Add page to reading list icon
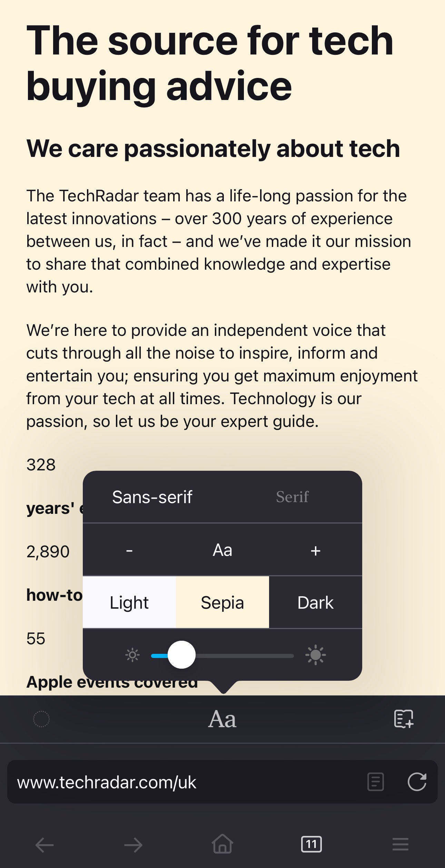The height and width of the screenshot is (868, 445). pos(404,719)
